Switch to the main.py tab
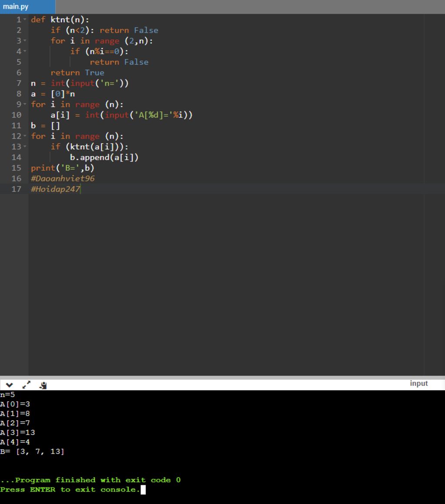The height and width of the screenshot is (504, 445). [27, 7]
